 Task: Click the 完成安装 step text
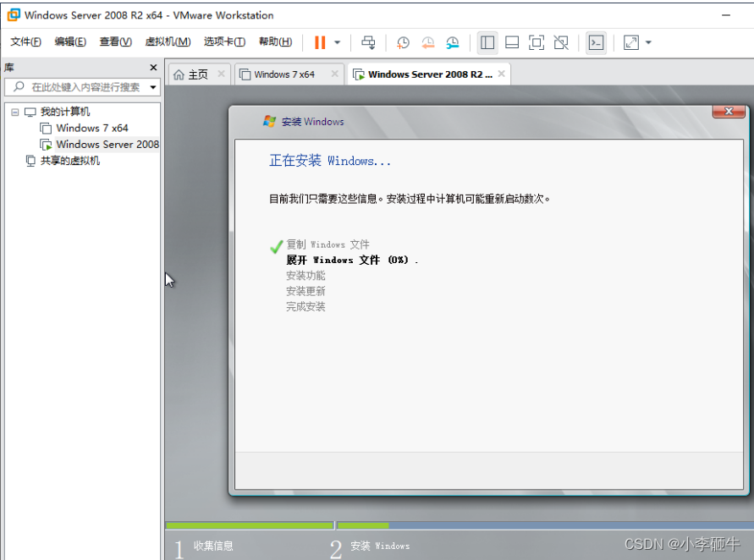click(x=305, y=306)
